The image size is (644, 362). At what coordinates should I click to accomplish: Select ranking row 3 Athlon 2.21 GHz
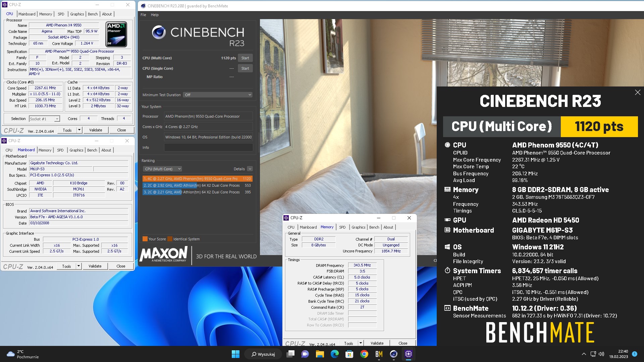coord(197,192)
